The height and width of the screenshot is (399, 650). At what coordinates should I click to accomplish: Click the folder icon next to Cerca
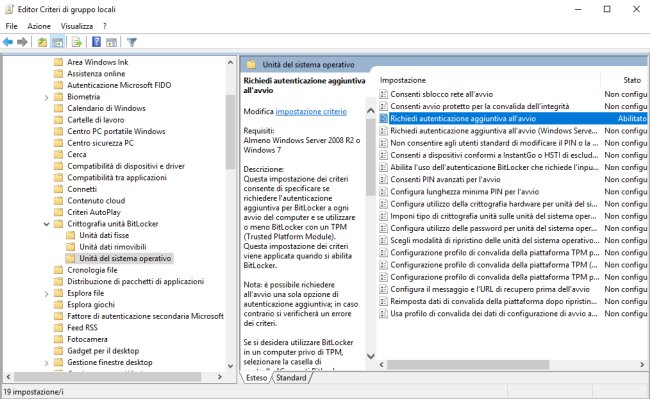(58, 154)
